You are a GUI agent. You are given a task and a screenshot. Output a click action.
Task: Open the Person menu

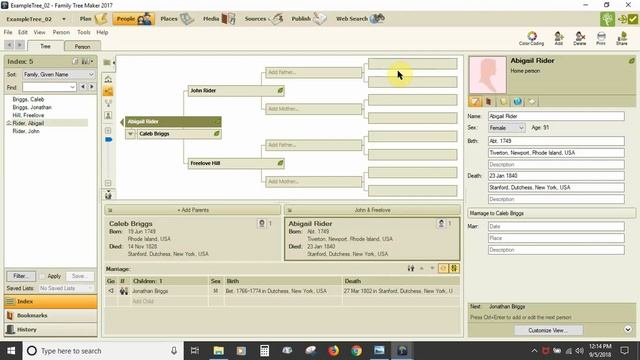click(61, 32)
